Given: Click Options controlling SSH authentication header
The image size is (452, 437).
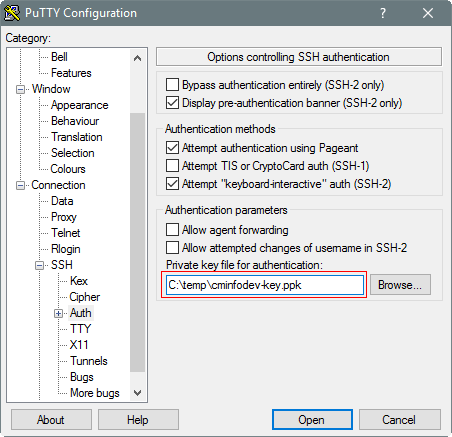Looking at the screenshot, I should tap(299, 57).
